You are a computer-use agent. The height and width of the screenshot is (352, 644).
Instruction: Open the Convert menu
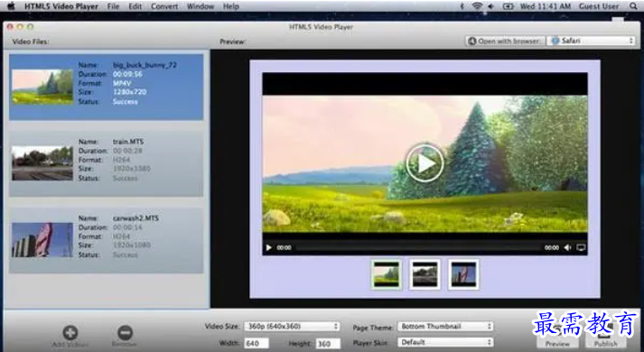(164, 6)
